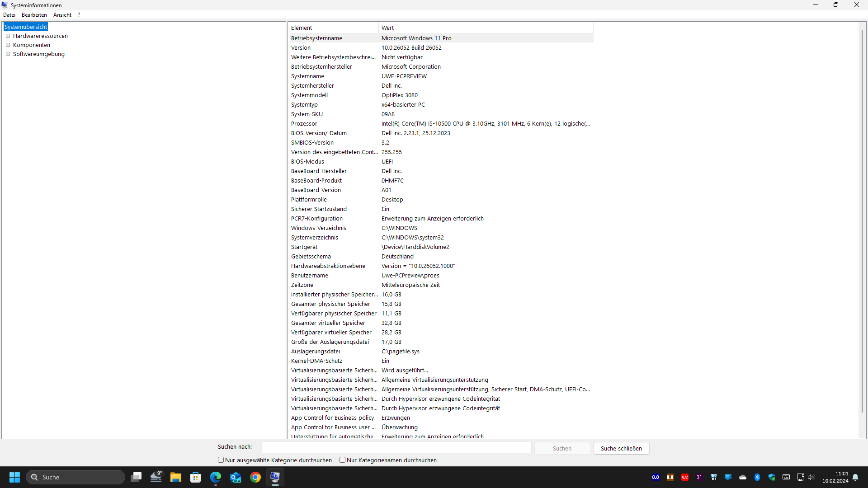
Task: Open the ? help menu
Action: (x=79, y=15)
